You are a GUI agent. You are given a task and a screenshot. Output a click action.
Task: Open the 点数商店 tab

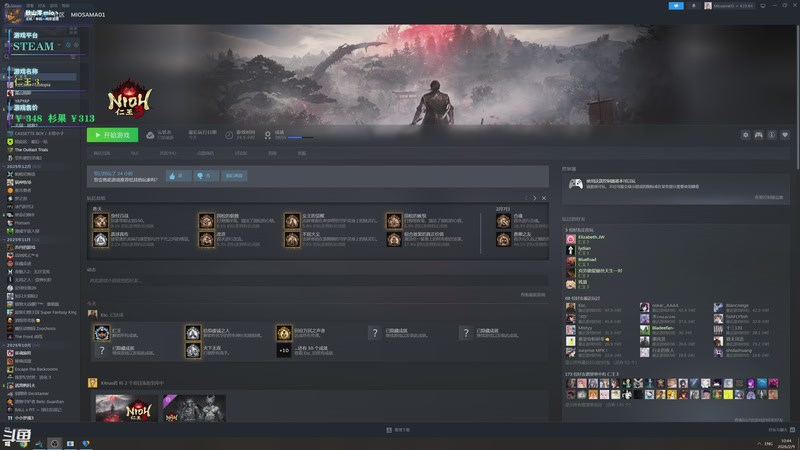(206, 153)
